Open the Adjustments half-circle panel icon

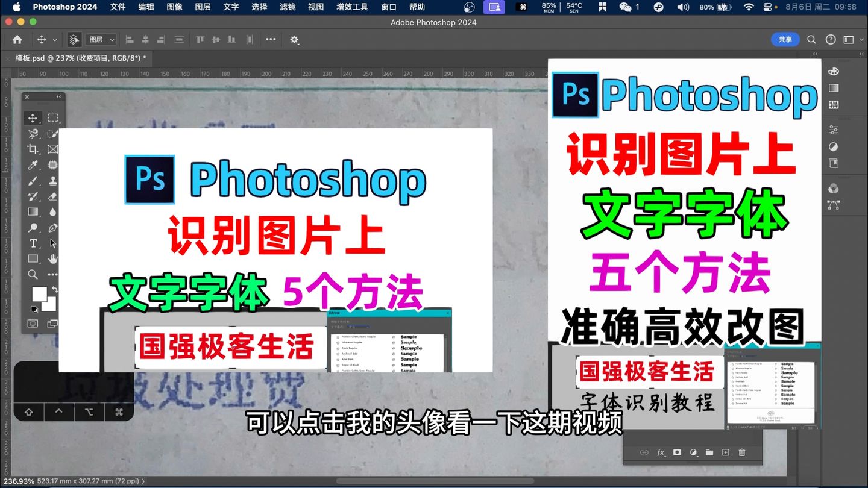pos(834,146)
